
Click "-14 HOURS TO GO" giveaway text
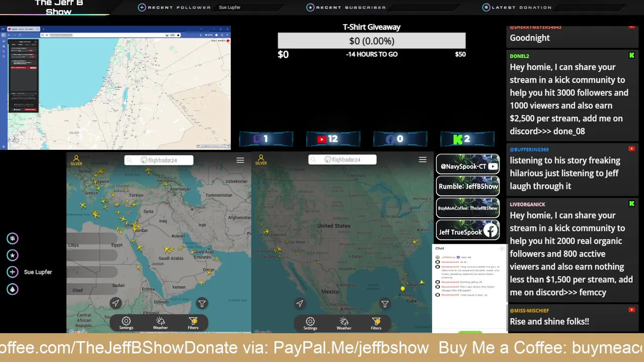(x=372, y=54)
